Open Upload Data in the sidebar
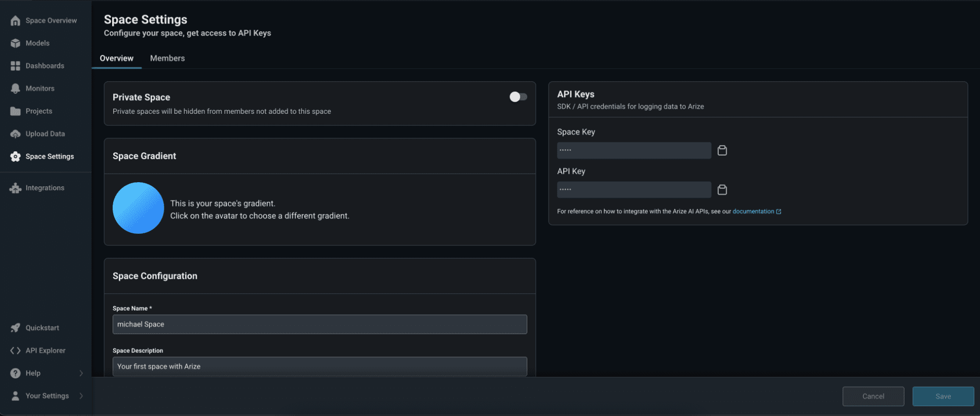Image resolution: width=980 pixels, height=416 pixels. 45,134
